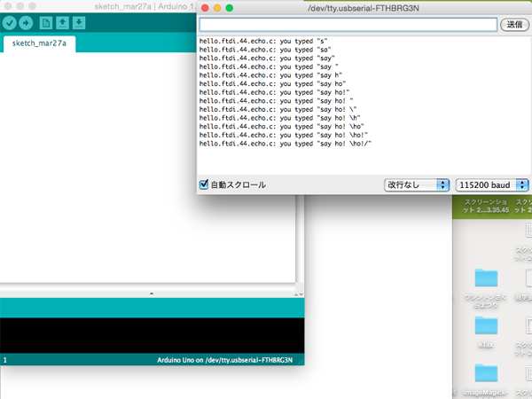Viewport: 532px width, 399px height.
Task: Select the ワシントンさくらまつり desktop folder
Action: point(486,288)
